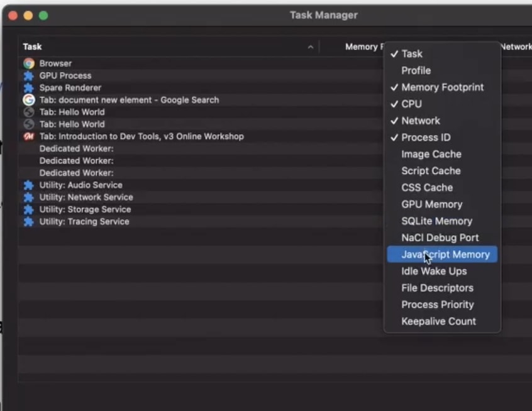Select Utility: Tracing Service row

(201, 222)
